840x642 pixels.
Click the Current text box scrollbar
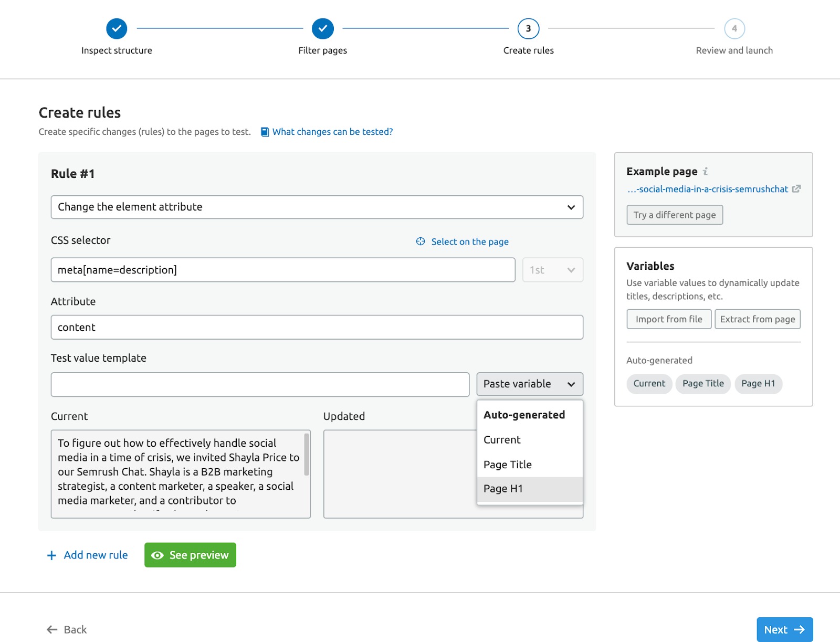[x=307, y=455]
